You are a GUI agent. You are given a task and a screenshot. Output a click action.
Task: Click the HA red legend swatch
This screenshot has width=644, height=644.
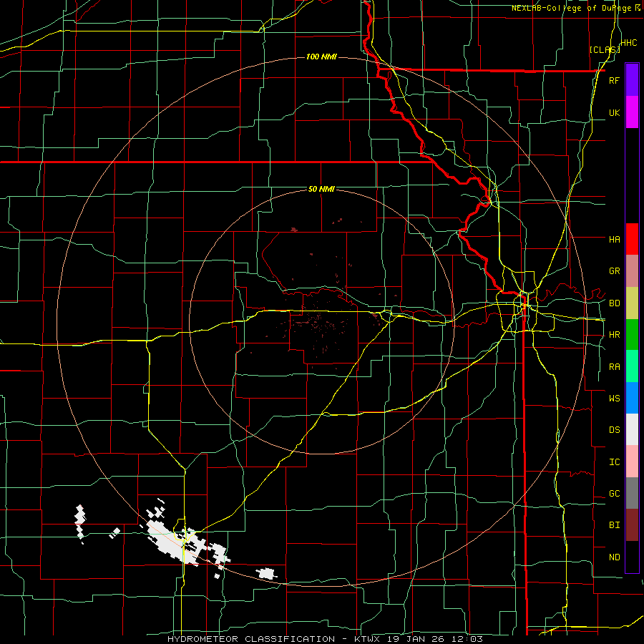pyautogui.click(x=632, y=239)
